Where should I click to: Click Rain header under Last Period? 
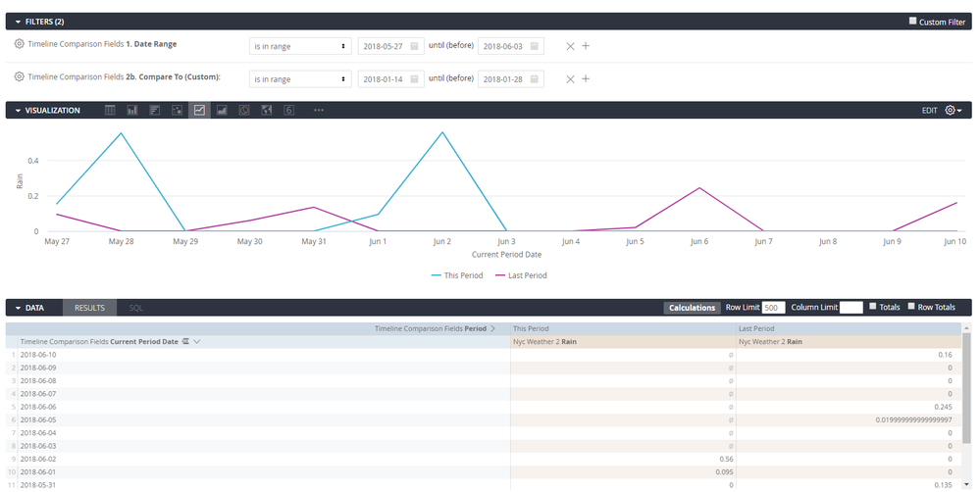[x=849, y=341]
